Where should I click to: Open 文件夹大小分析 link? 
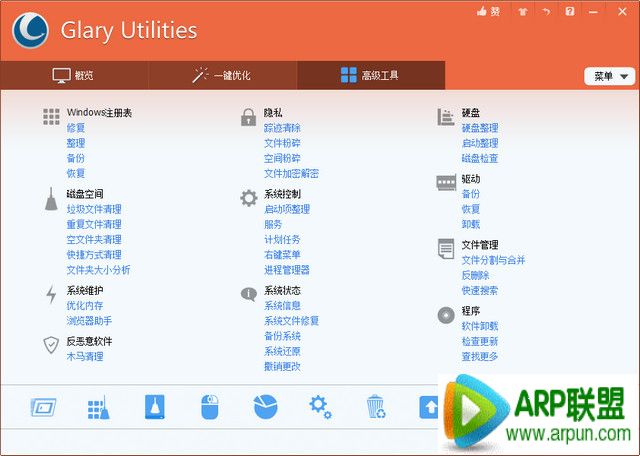[99, 269]
